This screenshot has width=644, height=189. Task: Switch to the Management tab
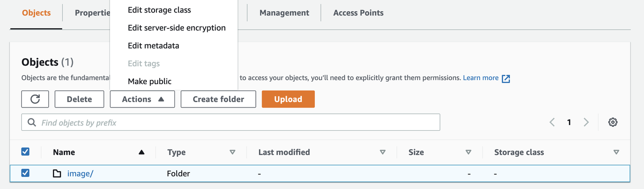tap(284, 13)
